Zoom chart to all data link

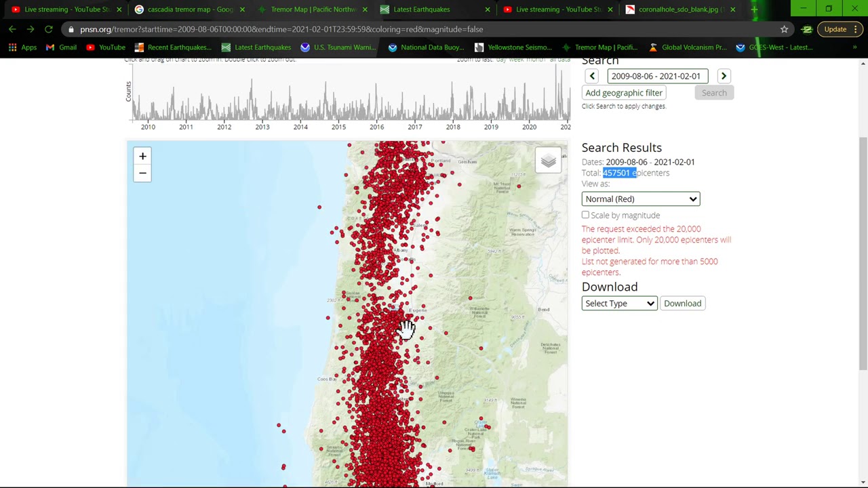(x=560, y=60)
